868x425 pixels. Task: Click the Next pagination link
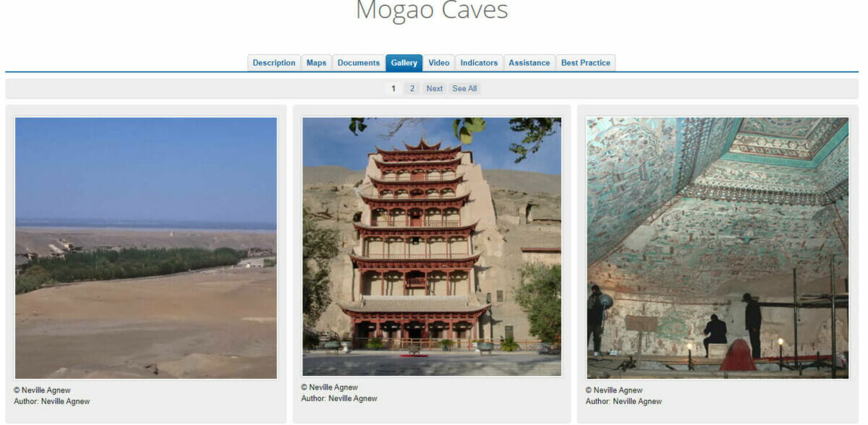pyautogui.click(x=434, y=88)
